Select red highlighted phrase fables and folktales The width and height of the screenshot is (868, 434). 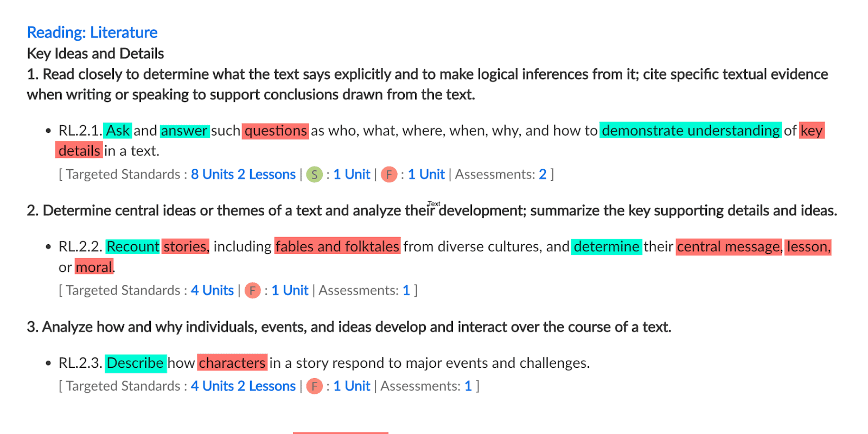click(337, 247)
